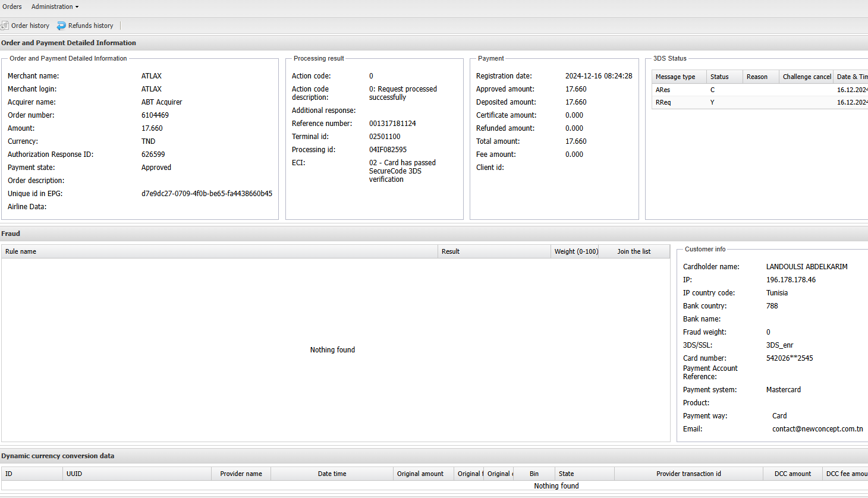Open the Orders menu

pyautogui.click(x=12, y=7)
